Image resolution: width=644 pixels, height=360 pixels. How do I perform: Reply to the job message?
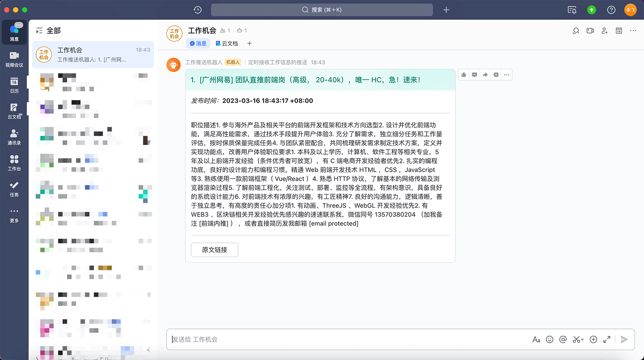tap(474, 75)
